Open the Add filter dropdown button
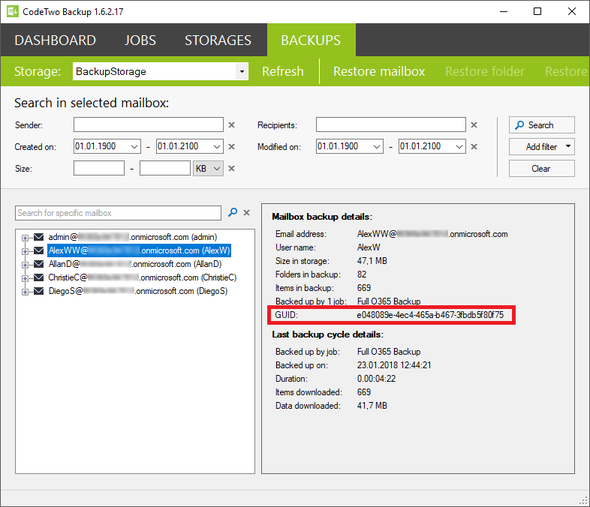 (541, 147)
